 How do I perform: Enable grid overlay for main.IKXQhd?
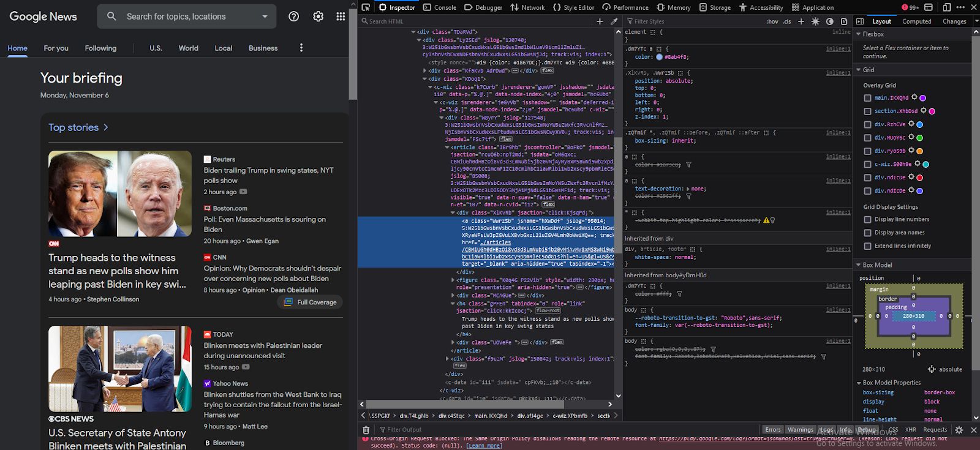(867, 98)
